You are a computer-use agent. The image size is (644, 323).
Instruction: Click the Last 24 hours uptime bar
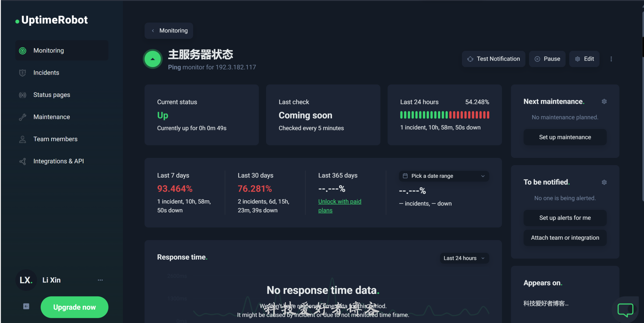click(444, 115)
